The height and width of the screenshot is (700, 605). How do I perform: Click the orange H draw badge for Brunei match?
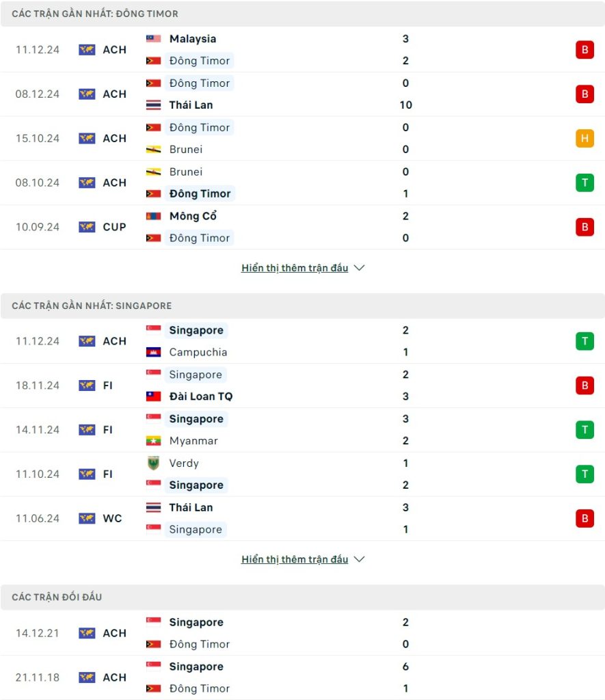584,138
